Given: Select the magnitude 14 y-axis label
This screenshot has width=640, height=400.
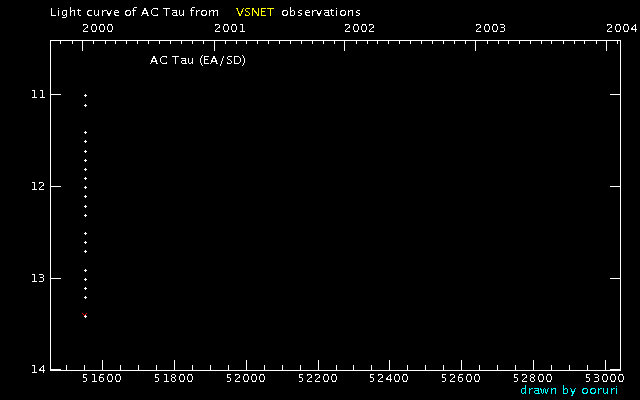Looking at the screenshot, I should tap(37, 370).
